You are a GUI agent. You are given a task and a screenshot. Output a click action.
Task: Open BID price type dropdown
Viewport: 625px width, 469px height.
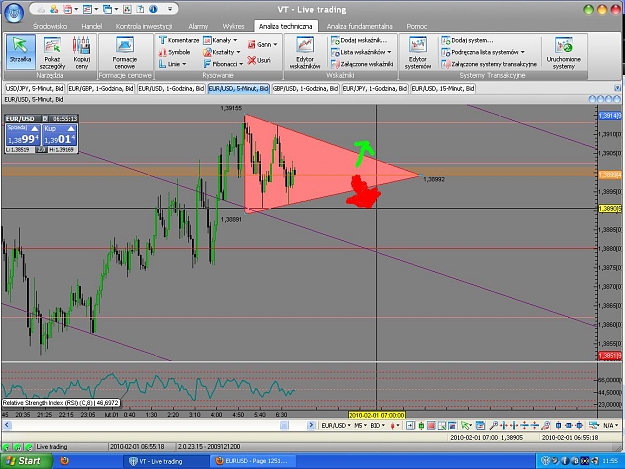click(x=377, y=426)
